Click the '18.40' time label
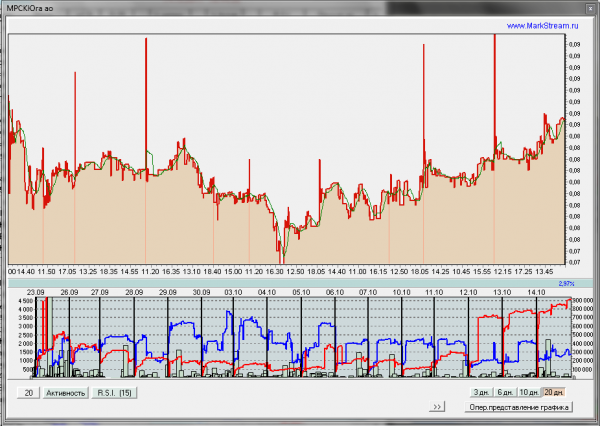600x426 pixels. click(x=212, y=272)
